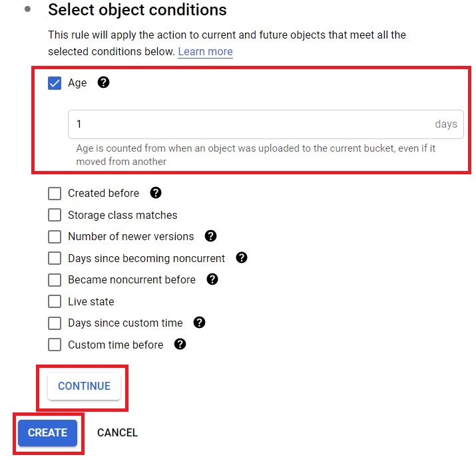The image size is (476, 465).
Task: Show help for Custom time before
Action: (x=180, y=344)
